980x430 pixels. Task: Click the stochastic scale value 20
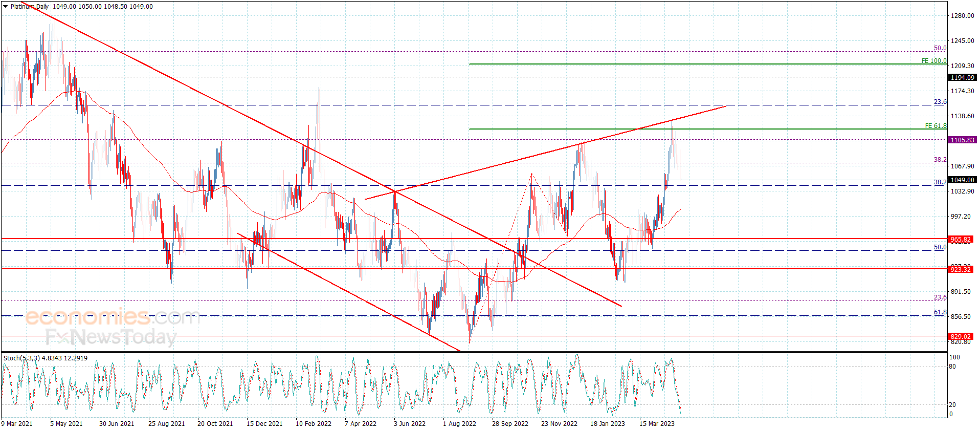pos(952,404)
